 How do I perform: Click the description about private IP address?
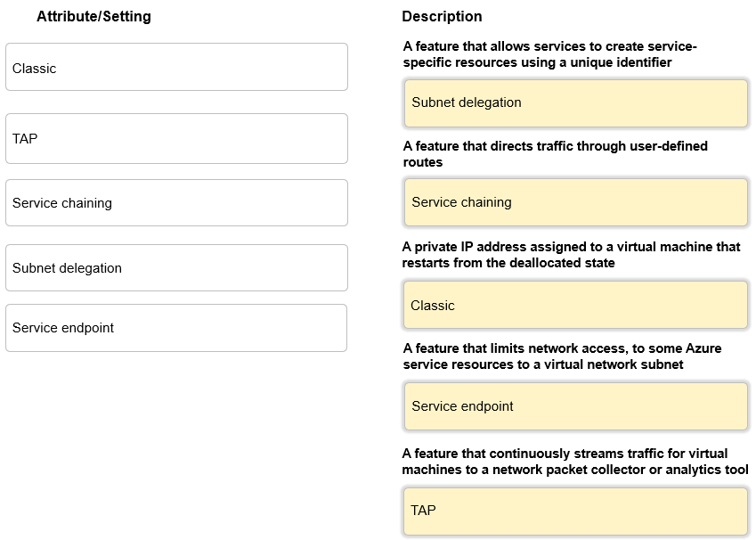point(572,255)
